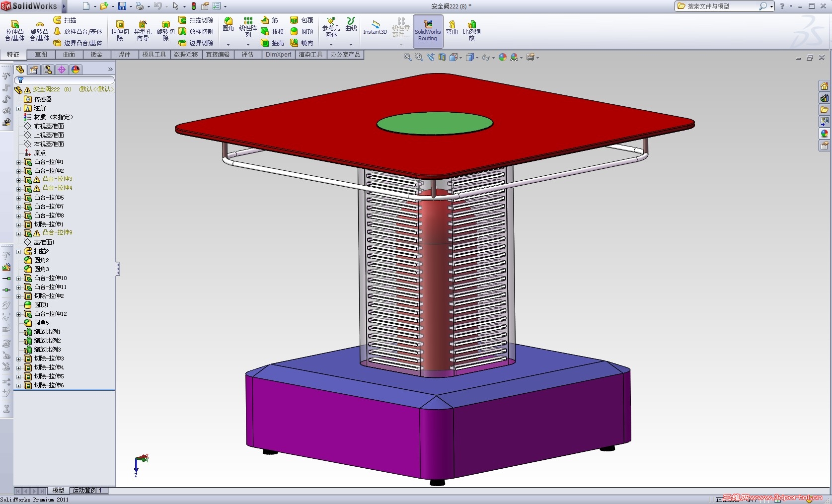The image size is (832, 504).
Task: Switch to DisplayManager tab icon
Action: (x=76, y=70)
